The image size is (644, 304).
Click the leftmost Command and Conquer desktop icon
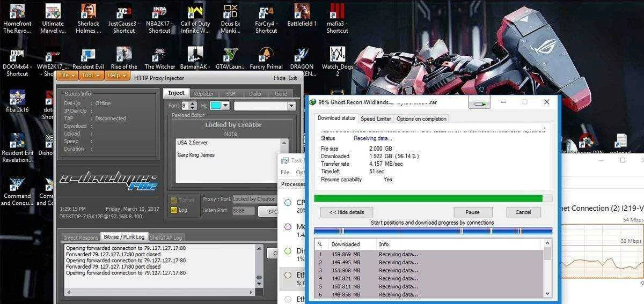(x=17, y=191)
